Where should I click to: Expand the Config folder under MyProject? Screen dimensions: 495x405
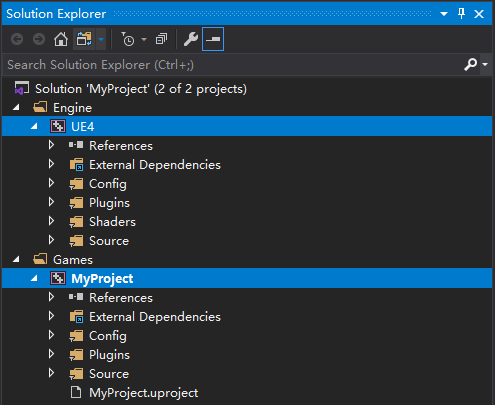(51, 335)
